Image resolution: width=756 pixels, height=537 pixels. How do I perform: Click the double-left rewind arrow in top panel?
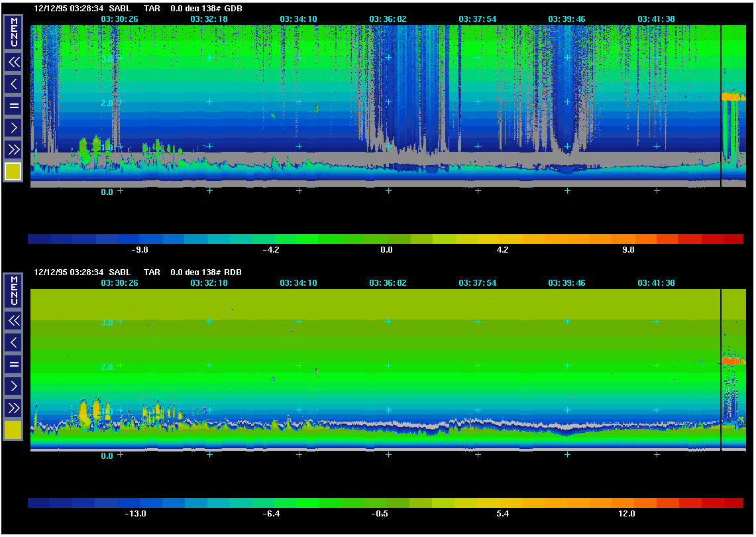pos(13,62)
